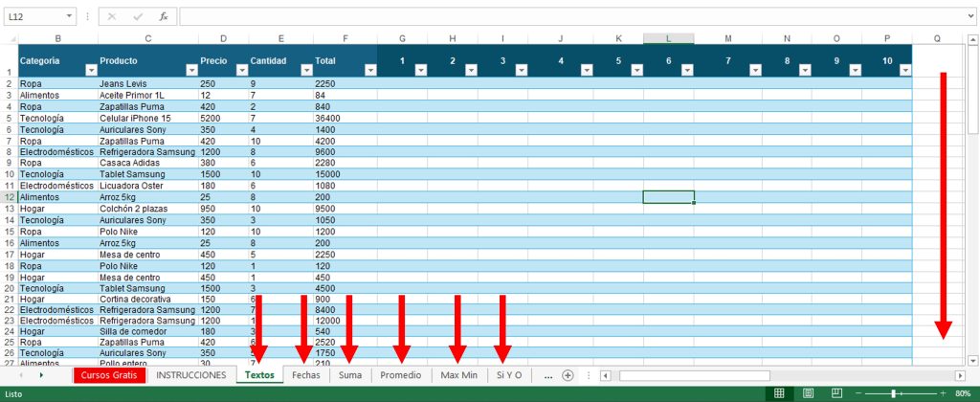Click the red Cursos Gratis tab
The width and height of the screenshot is (980, 402).
(109, 375)
